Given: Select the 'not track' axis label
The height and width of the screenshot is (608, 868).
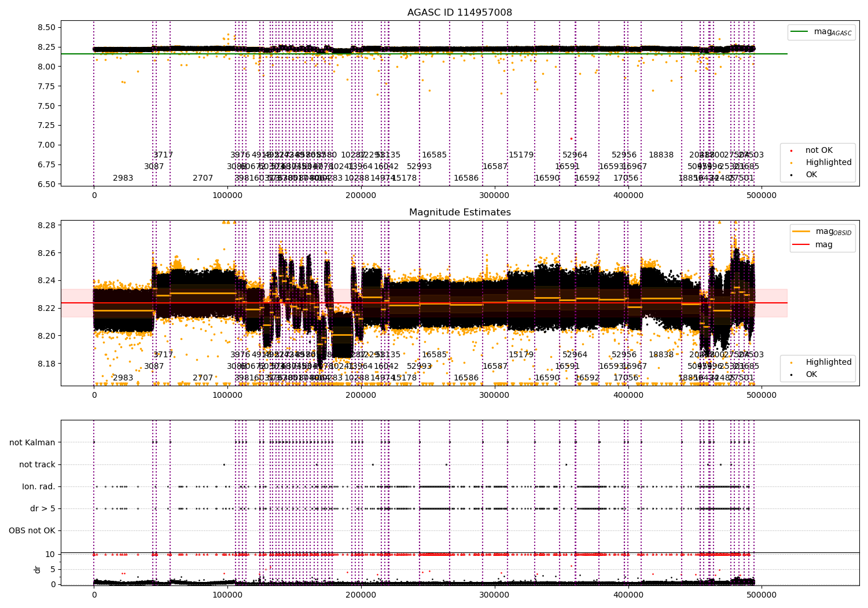Looking at the screenshot, I should 37,465.
